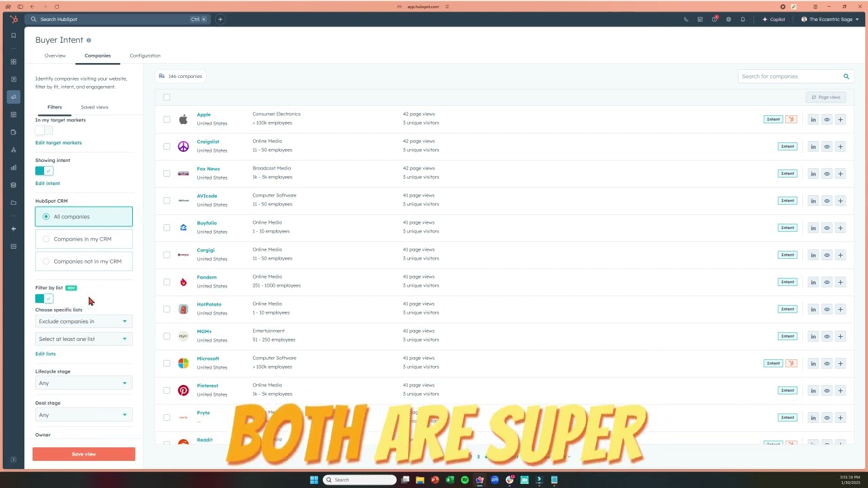Image resolution: width=868 pixels, height=488 pixels.
Task: Select the Saved views sub-tab
Action: click(x=94, y=107)
